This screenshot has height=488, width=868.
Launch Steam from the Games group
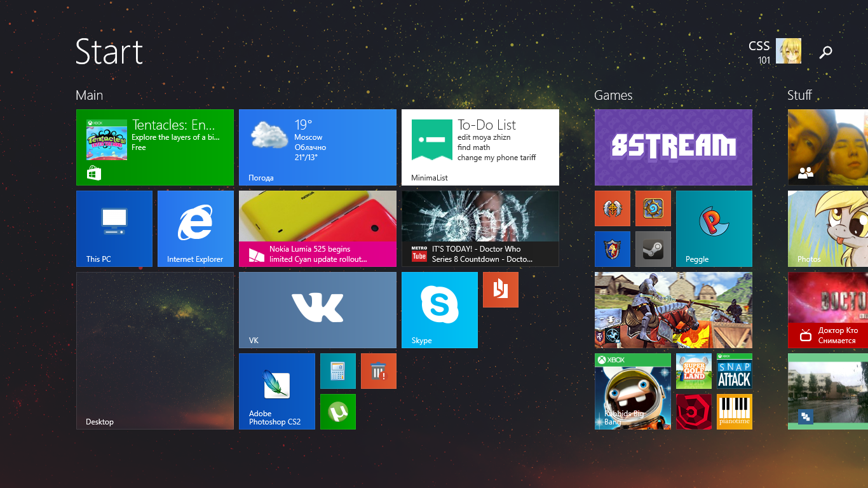click(x=653, y=249)
